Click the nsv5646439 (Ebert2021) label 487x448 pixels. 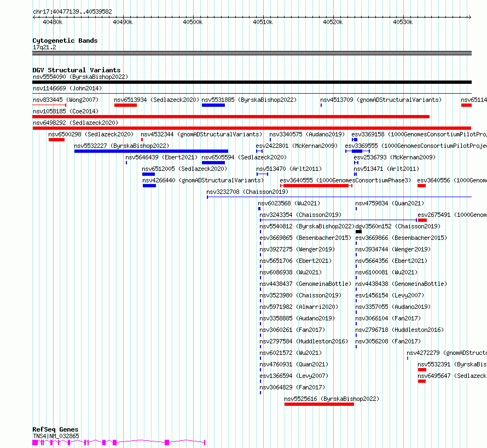click(x=161, y=157)
